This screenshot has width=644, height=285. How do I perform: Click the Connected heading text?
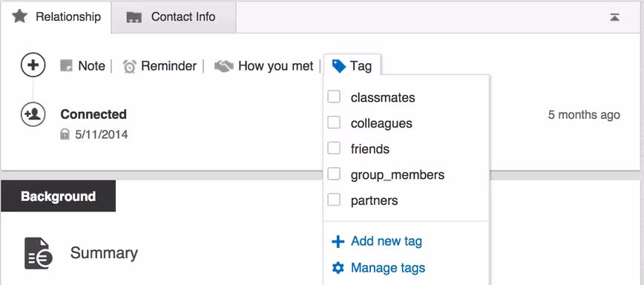(x=93, y=114)
